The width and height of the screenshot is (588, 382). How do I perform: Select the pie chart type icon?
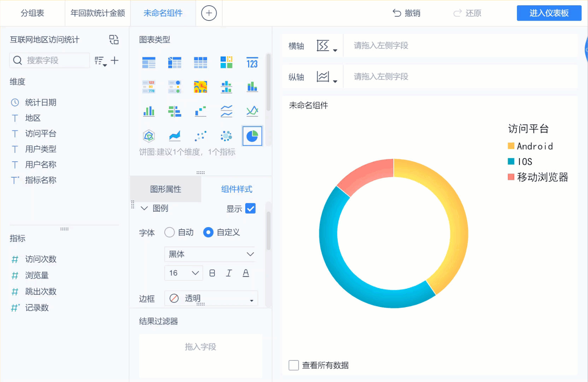click(x=252, y=136)
